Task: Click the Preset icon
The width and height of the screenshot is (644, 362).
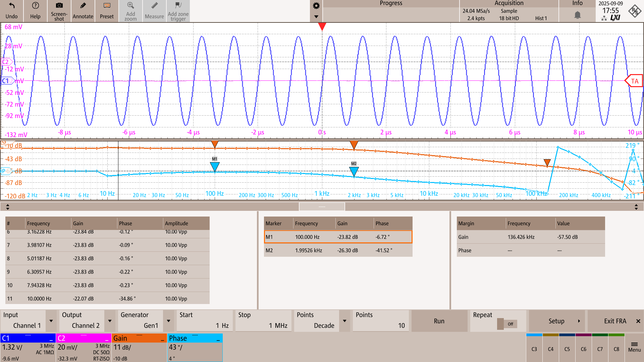Action: tap(107, 6)
